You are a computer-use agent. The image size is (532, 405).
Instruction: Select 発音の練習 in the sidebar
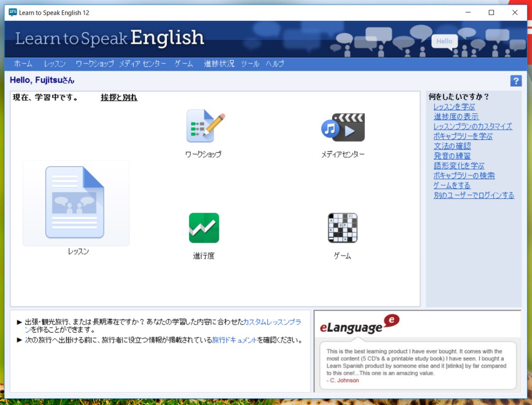click(452, 156)
